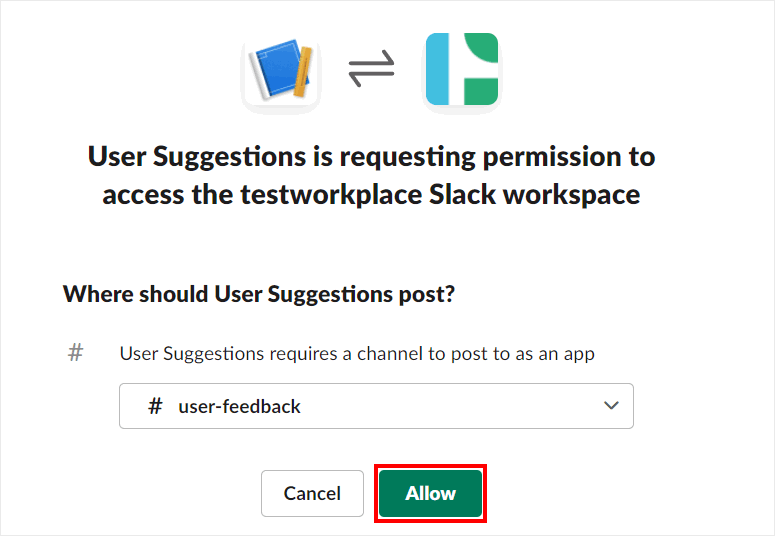This screenshot has height=536, width=775.
Task: Click the "requires a channel to post" description
Action: point(357,353)
